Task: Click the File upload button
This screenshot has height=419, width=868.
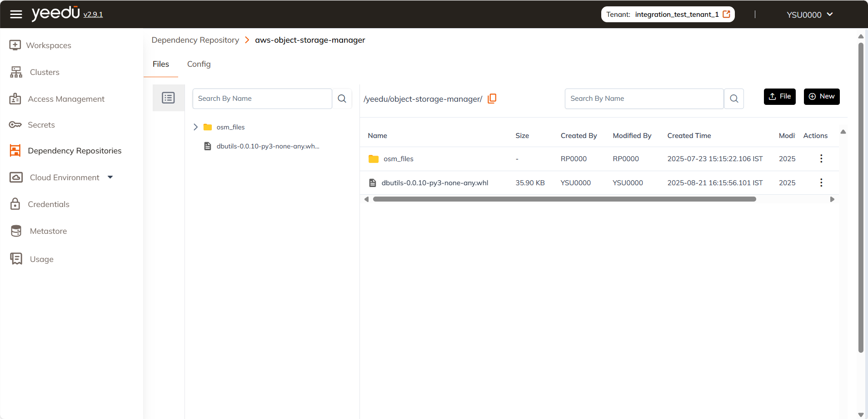Action: 779,96
